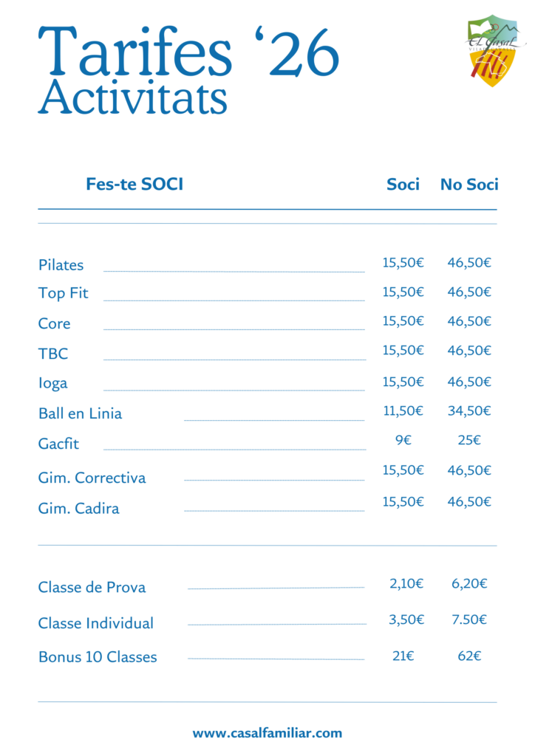Open the www.casalfamiliar.com link
This screenshot has width=535, height=756.
tap(267, 733)
